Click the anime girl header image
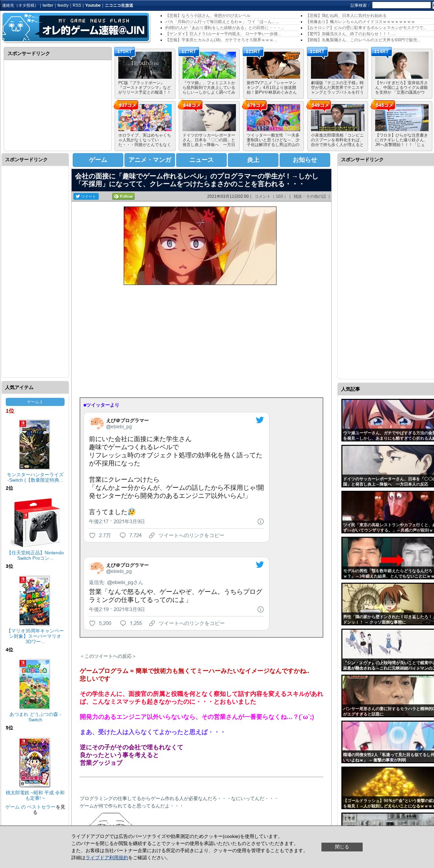 (200, 246)
